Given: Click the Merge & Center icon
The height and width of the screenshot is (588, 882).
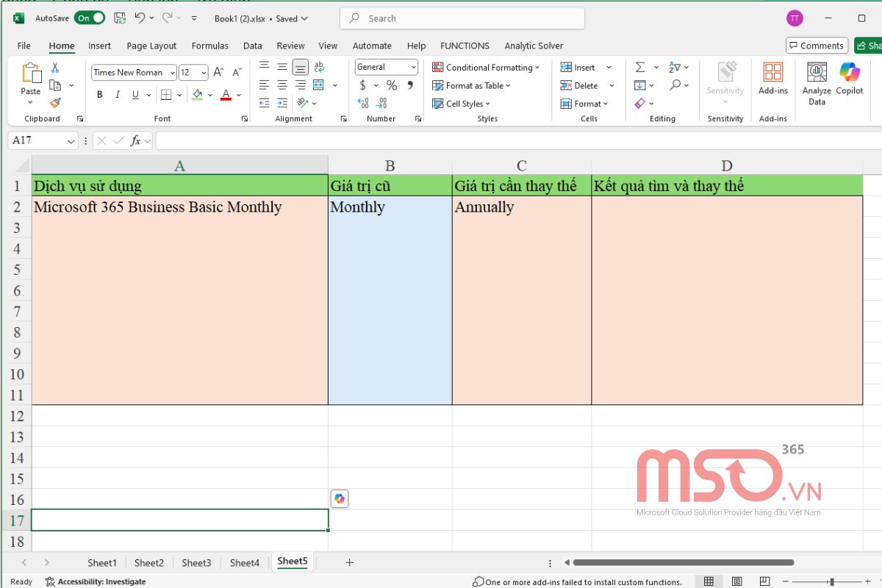Looking at the screenshot, I should [319, 85].
